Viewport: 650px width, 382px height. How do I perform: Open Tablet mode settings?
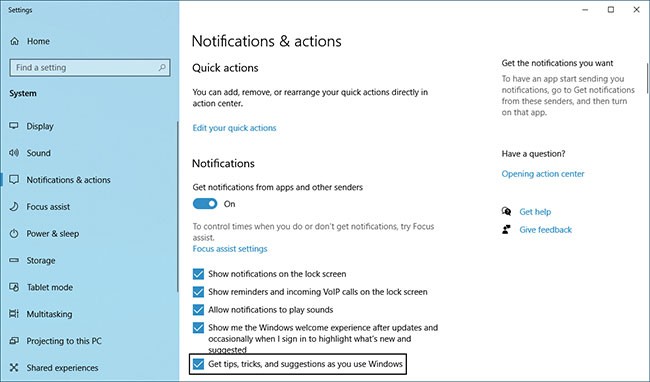[50, 287]
